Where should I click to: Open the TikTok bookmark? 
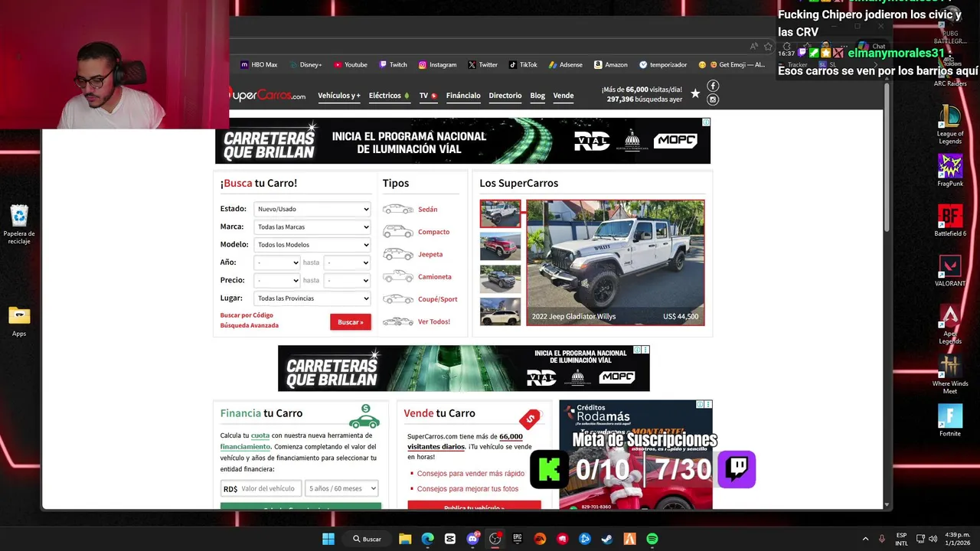click(523, 65)
